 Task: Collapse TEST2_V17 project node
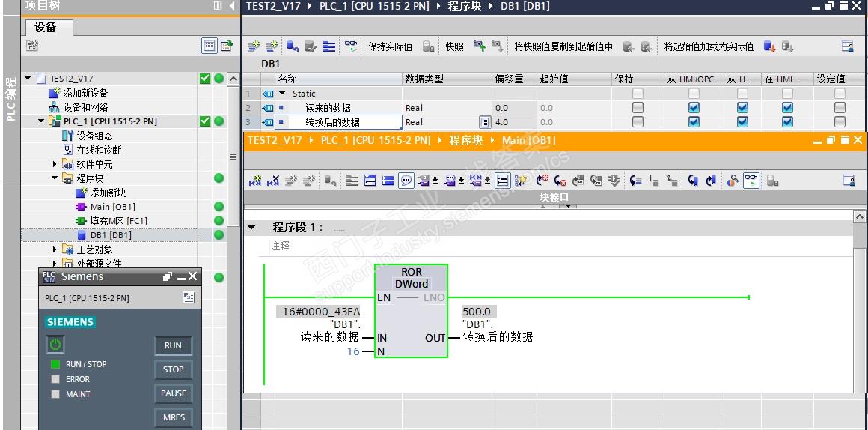click(28, 79)
